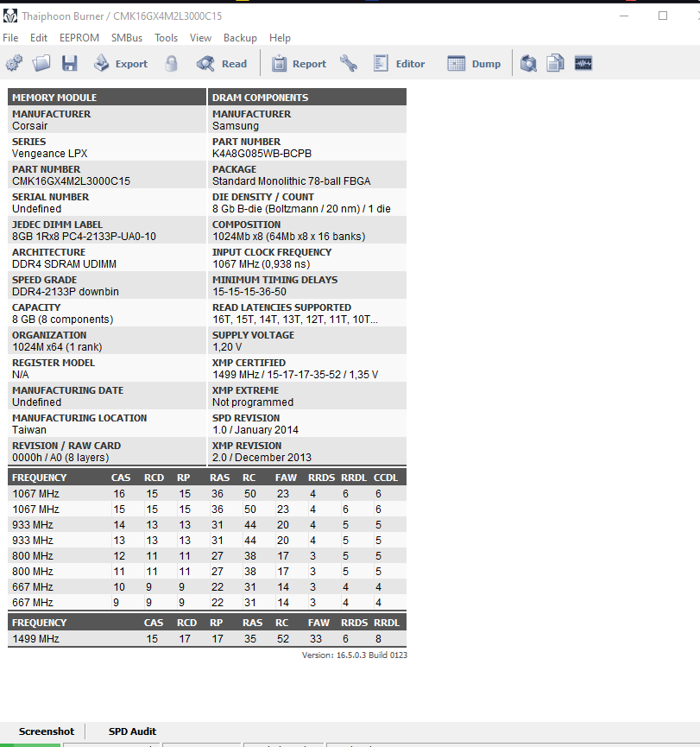Switch to the Screenshot tab
This screenshot has height=747, width=700.
pyautogui.click(x=47, y=731)
